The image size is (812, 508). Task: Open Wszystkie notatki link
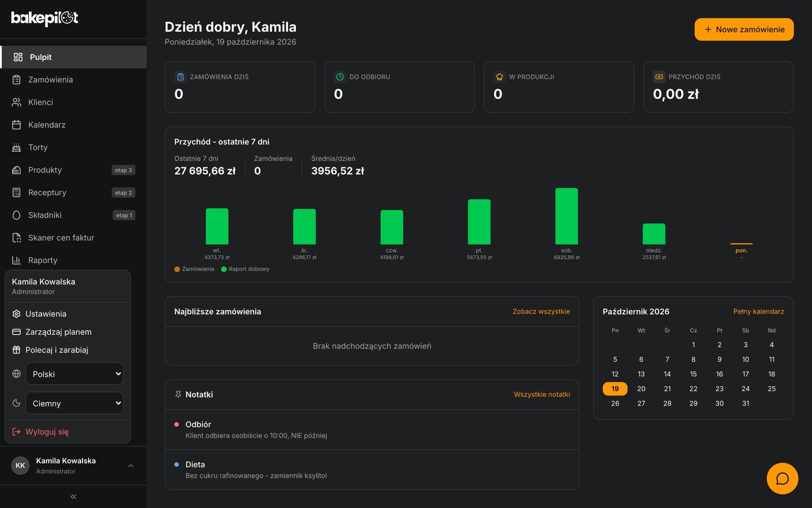542,395
